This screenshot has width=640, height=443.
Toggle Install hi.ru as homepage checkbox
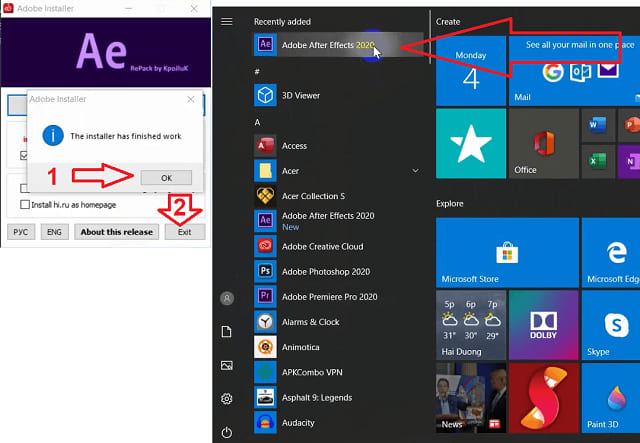pos(24,205)
